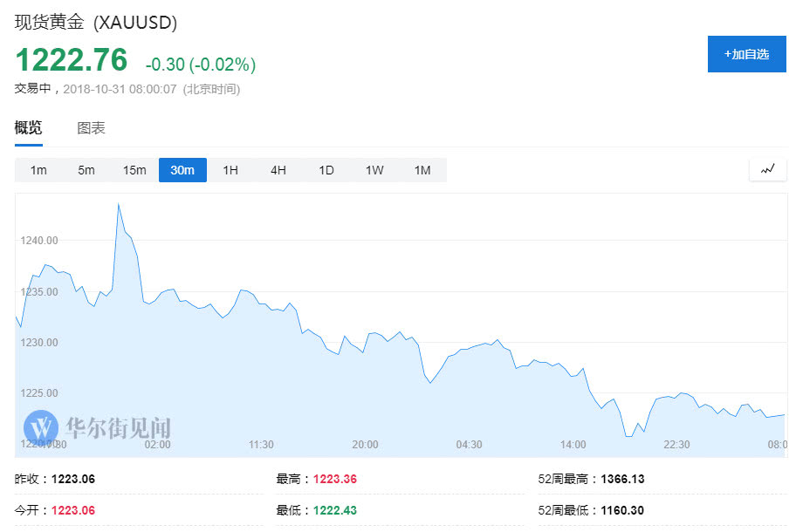The width and height of the screenshot is (796, 532).
Task: Click the 最高 value 1223.36
Action: point(335,479)
